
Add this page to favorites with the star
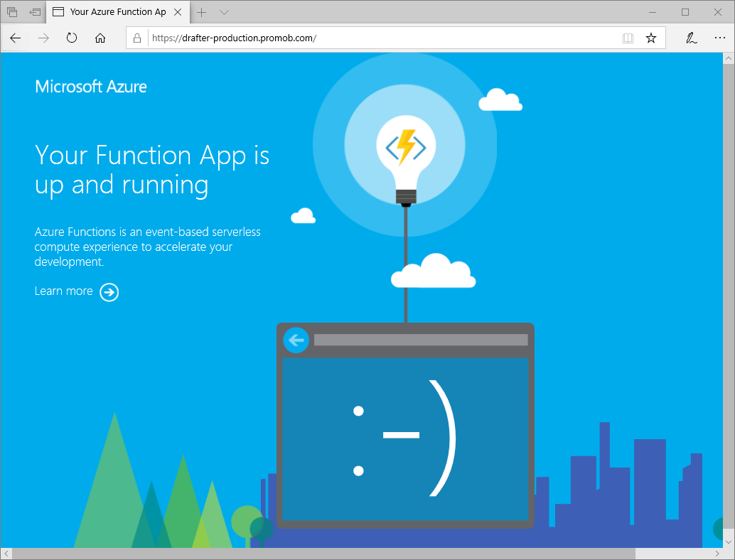(x=651, y=38)
